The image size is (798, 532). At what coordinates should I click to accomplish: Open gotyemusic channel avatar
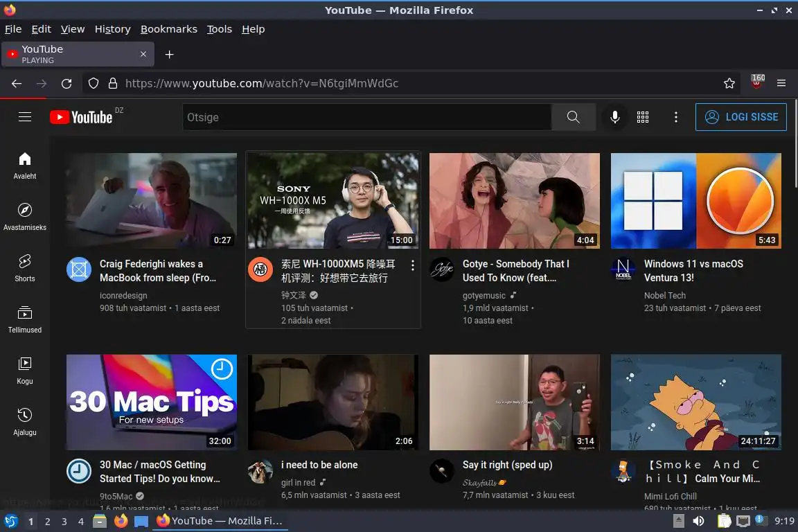pyautogui.click(x=442, y=269)
